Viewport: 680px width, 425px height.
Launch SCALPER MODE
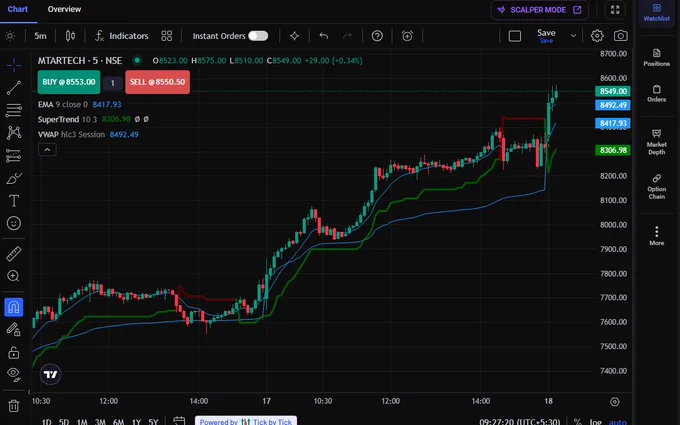click(x=539, y=10)
